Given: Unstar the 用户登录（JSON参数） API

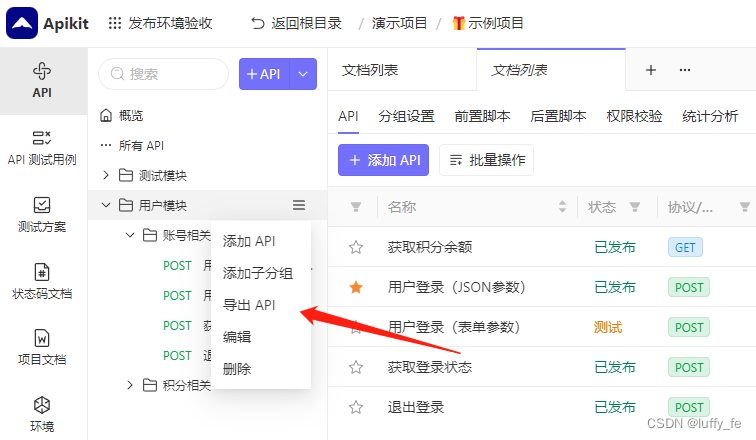Looking at the screenshot, I should [x=356, y=287].
